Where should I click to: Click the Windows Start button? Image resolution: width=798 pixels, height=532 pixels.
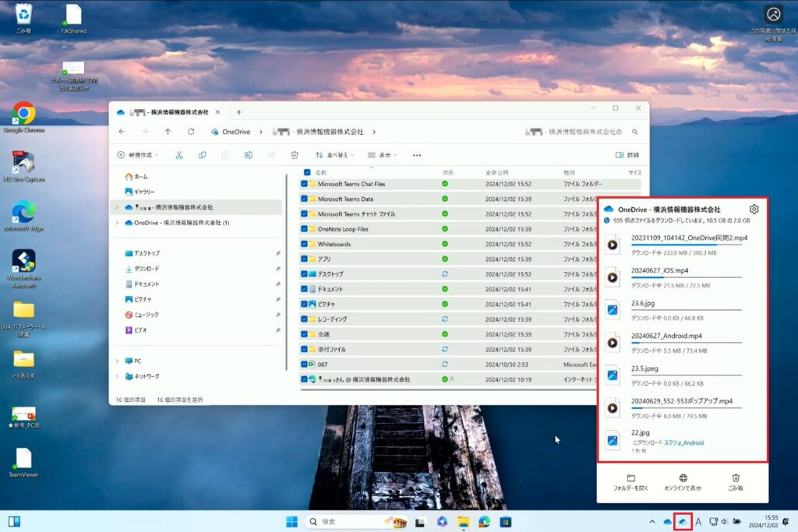292,522
